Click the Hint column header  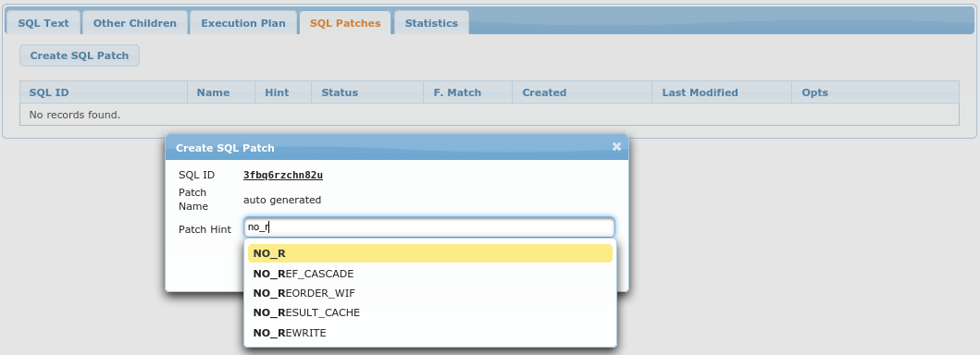coord(283,92)
